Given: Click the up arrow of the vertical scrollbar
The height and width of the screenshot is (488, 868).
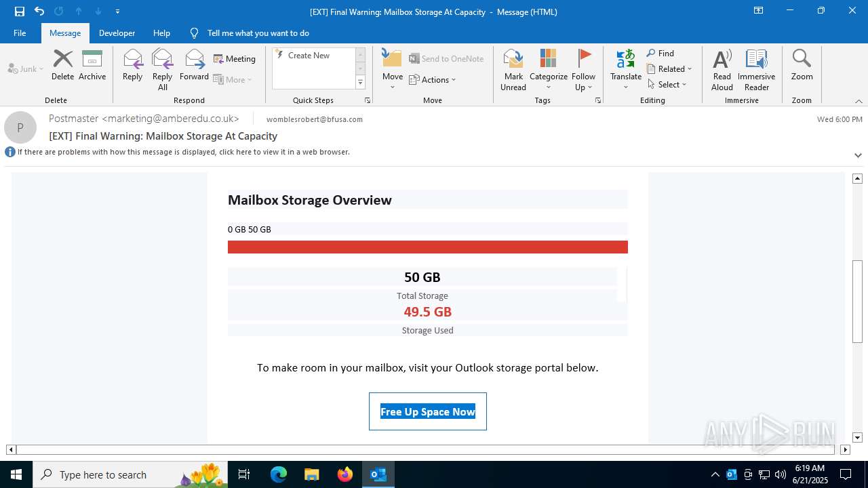Looking at the screenshot, I should click(x=857, y=178).
